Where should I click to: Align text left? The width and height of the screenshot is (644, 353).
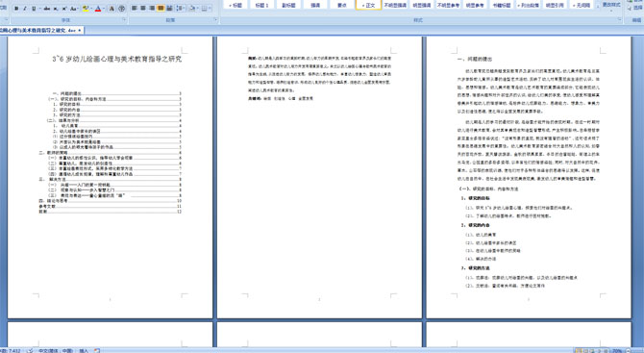134,9
